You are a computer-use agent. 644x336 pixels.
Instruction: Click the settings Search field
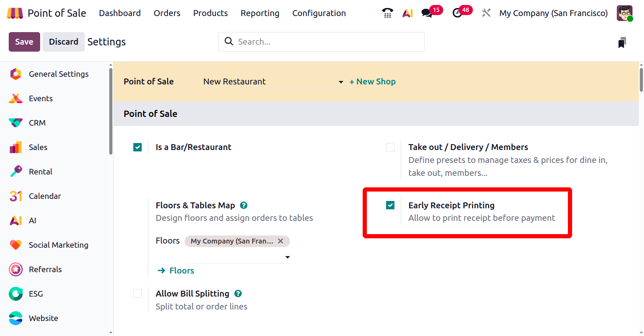(x=321, y=42)
